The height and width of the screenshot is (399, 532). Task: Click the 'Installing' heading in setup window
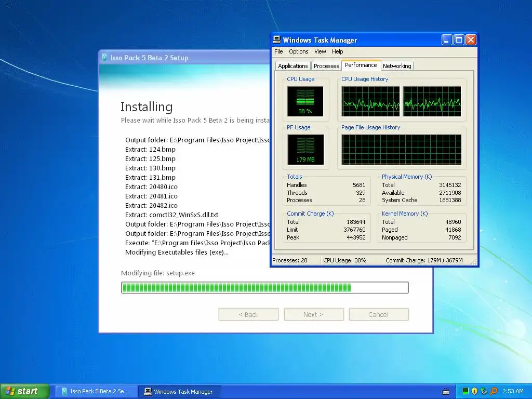[147, 107]
